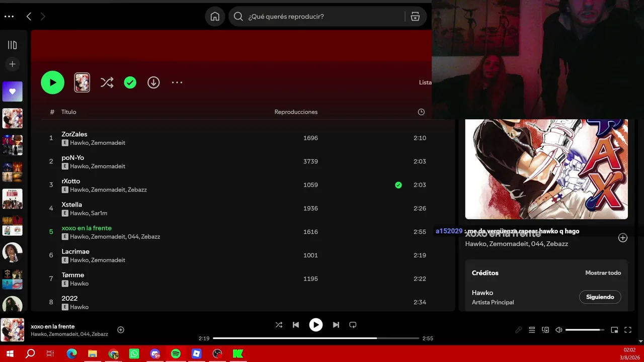Pause or play the current song
Image resolution: width=644 pixels, height=362 pixels.
click(x=316, y=325)
